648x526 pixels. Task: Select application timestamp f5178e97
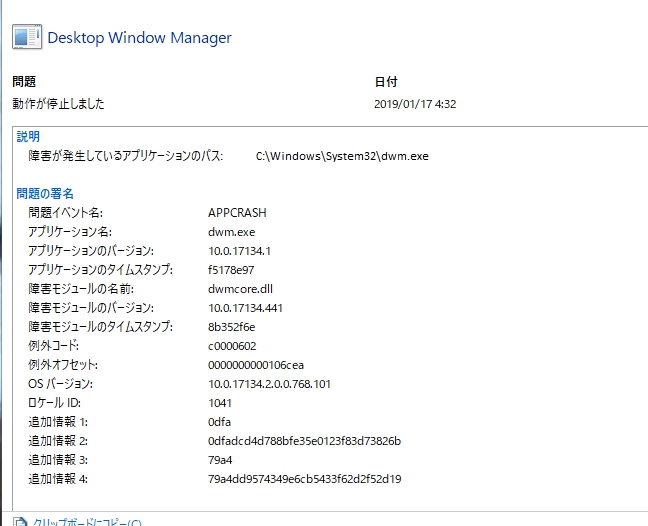231,270
